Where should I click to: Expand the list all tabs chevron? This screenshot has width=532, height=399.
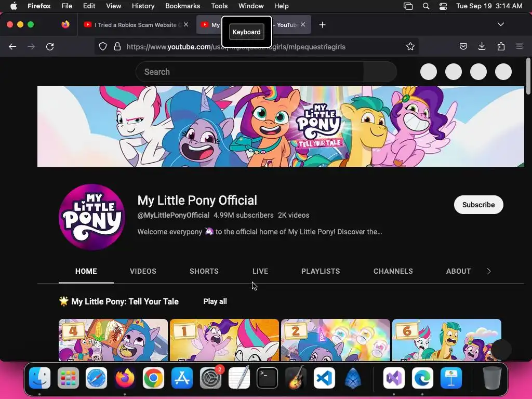tap(500, 24)
